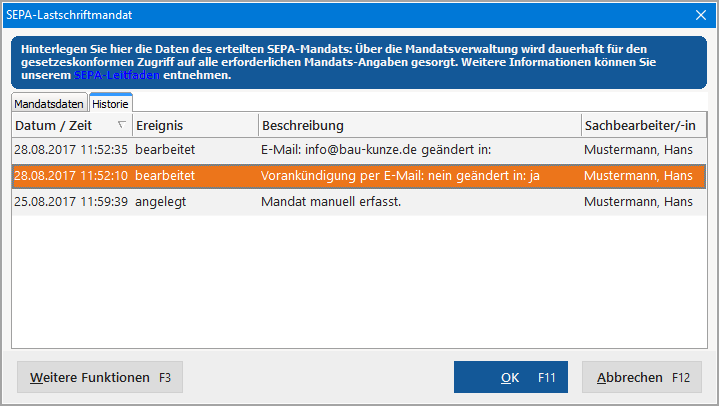719x406 pixels.
Task: Select the highlighted 11:52:10 bearbeitet row
Action: pyautogui.click(x=359, y=176)
